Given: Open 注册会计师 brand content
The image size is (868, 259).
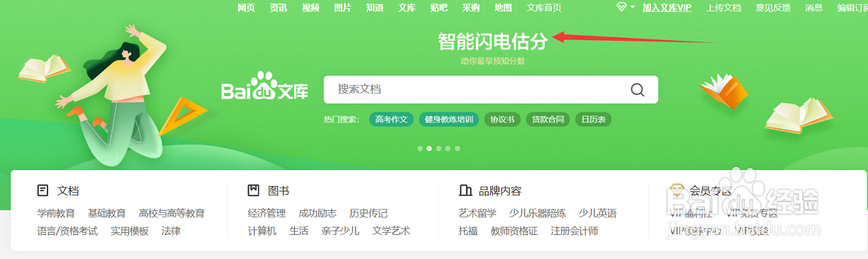Looking at the screenshot, I should point(574,231).
